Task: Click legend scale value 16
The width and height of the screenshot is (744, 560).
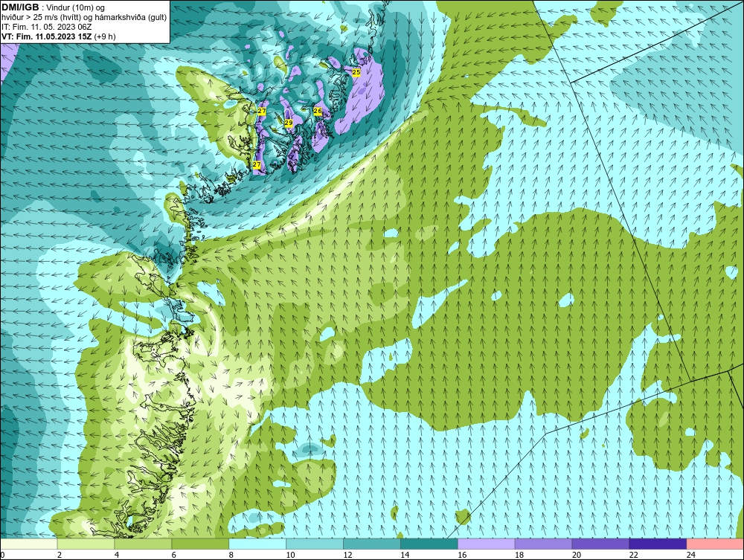Action: pyautogui.click(x=462, y=555)
